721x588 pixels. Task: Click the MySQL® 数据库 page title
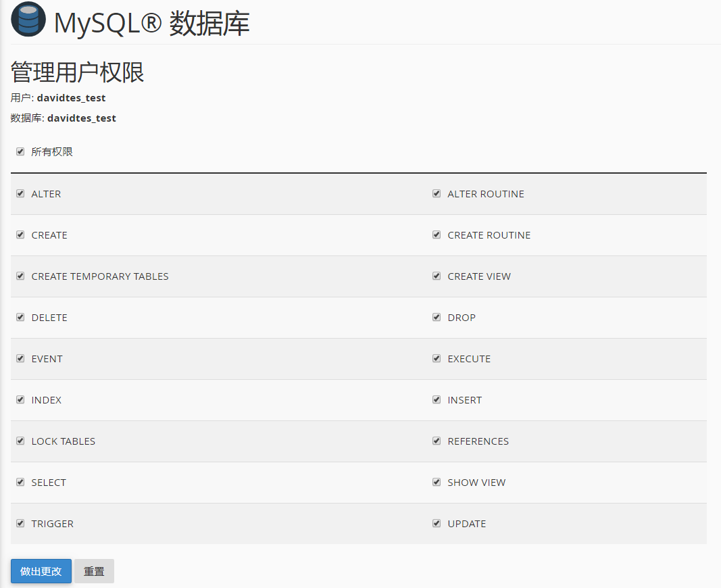(152, 23)
